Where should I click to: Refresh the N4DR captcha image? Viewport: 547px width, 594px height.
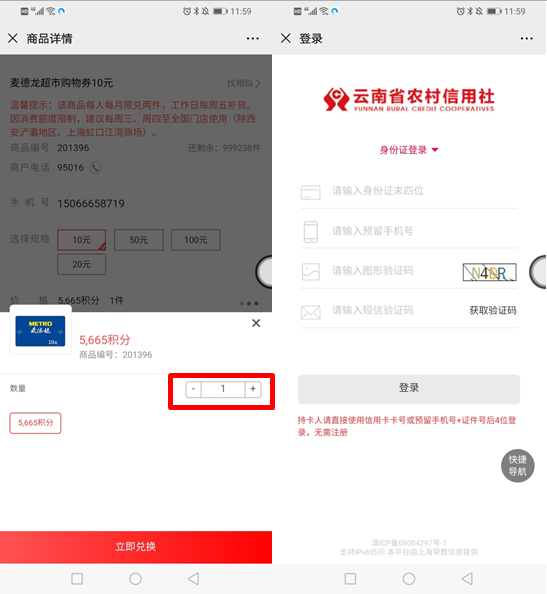489,272
